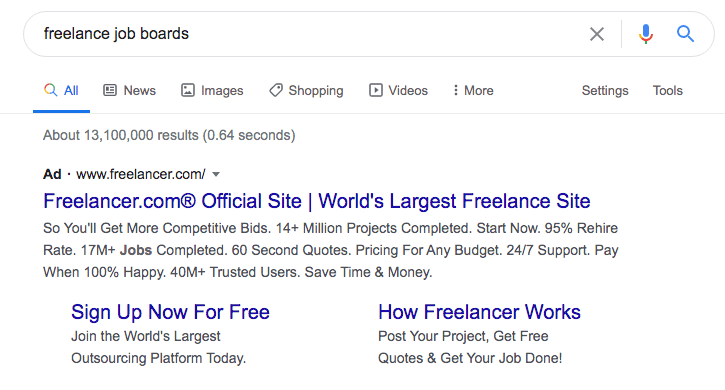
Task: Click the Videos tab play icon
Action: 375,90
